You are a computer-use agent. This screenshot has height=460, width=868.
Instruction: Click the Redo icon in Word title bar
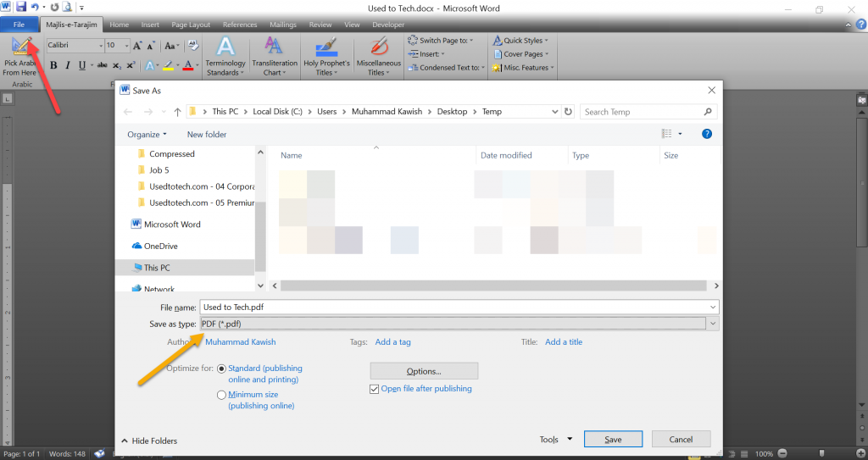54,7
